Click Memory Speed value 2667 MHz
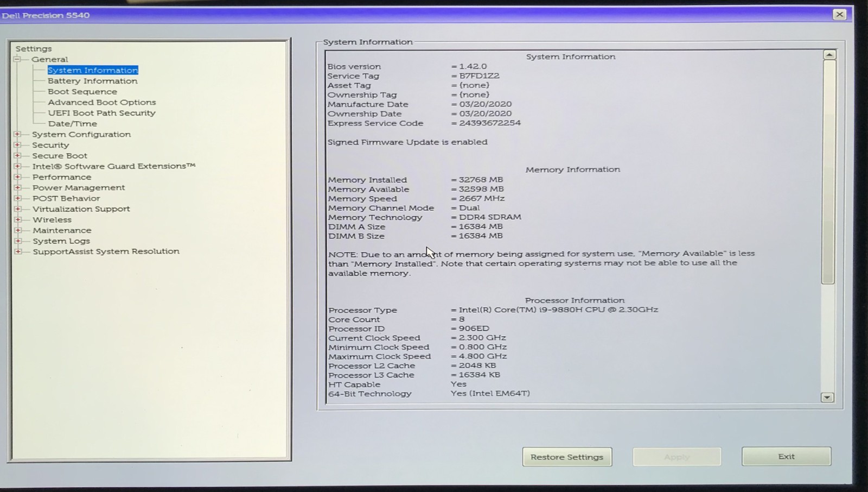 482,199
